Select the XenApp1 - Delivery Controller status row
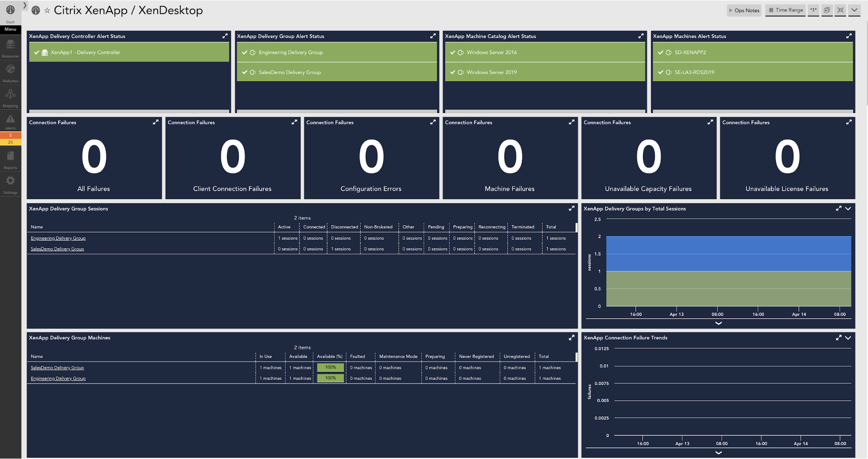Image resolution: width=868 pixels, height=459 pixels. tap(129, 52)
